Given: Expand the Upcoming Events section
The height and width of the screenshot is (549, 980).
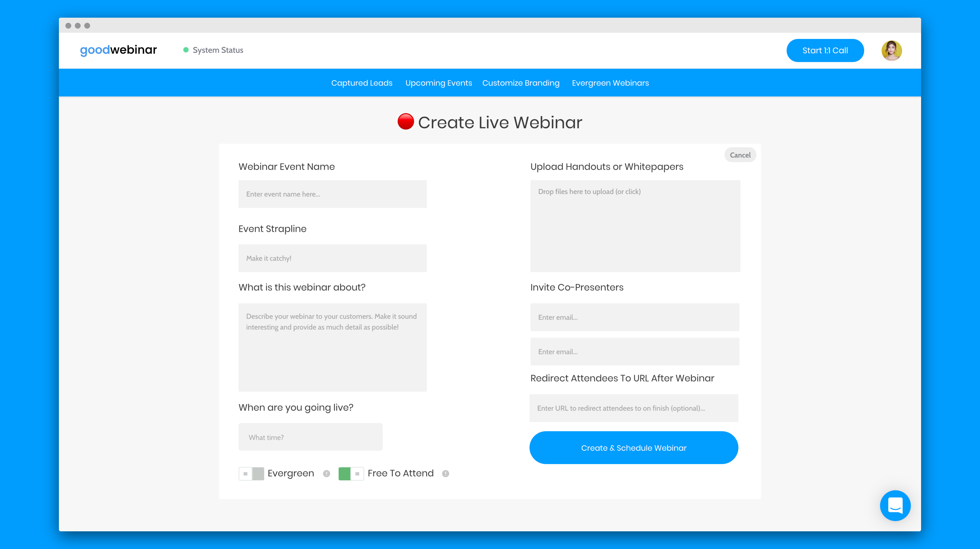Looking at the screenshot, I should [x=438, y=83].
